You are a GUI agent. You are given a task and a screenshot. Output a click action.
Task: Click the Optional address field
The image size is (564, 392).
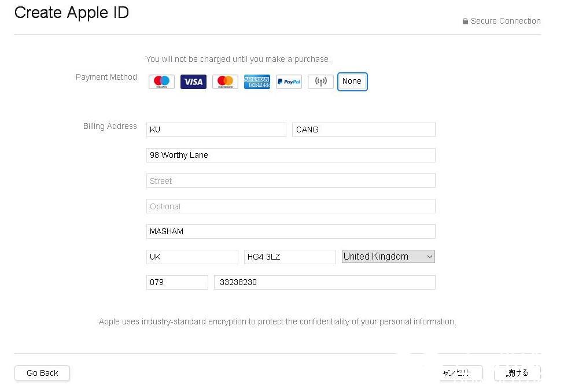(x=291, y=206)
